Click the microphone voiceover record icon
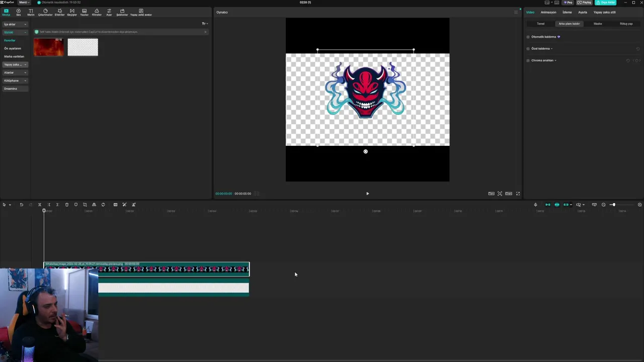Viewport: 644px width, 362px height. tap(535, 205)
